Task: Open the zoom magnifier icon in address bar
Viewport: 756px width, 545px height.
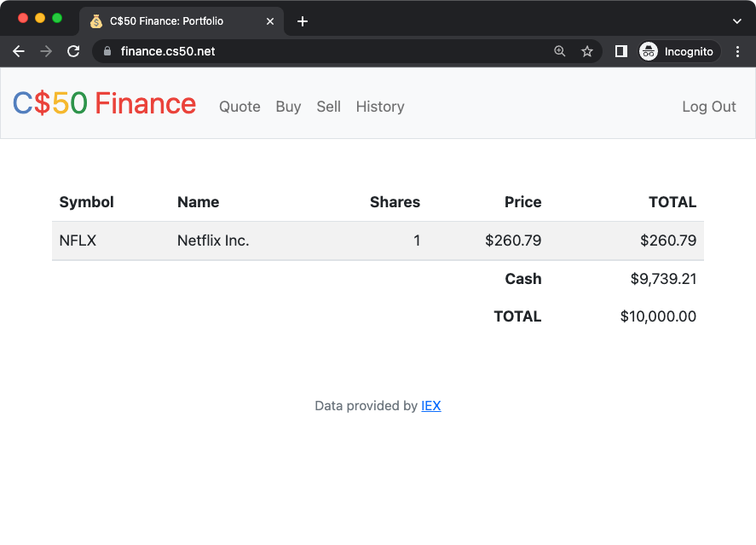Action: pyautogui.click(x=559, y=51)
